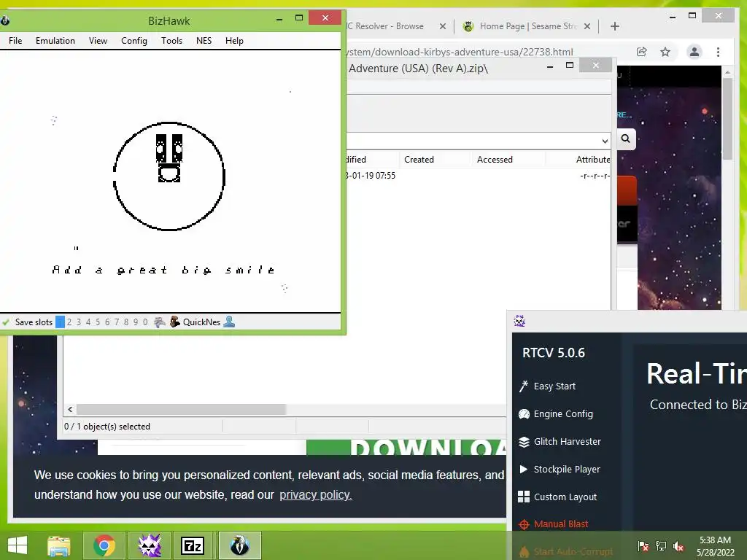Open Easy Start in RTCV sidebar
747x560 pixels.
[554, 386]
